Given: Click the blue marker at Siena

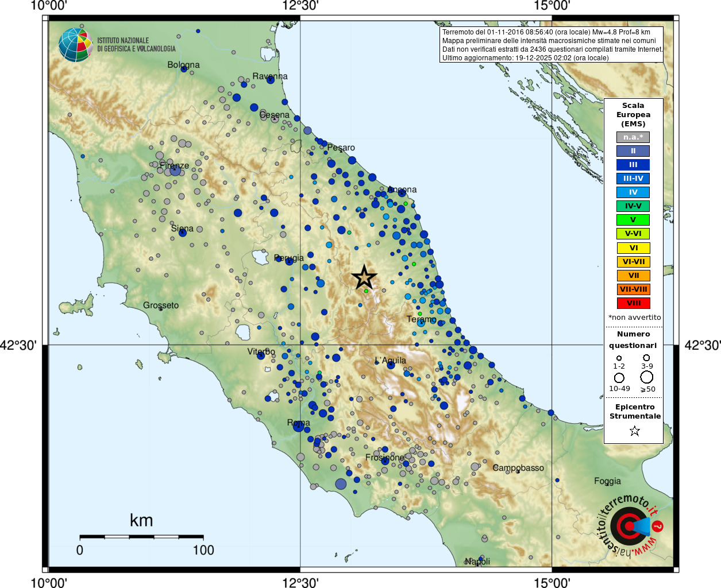Looking at the screenshot, I should click(x=182, y=232).
